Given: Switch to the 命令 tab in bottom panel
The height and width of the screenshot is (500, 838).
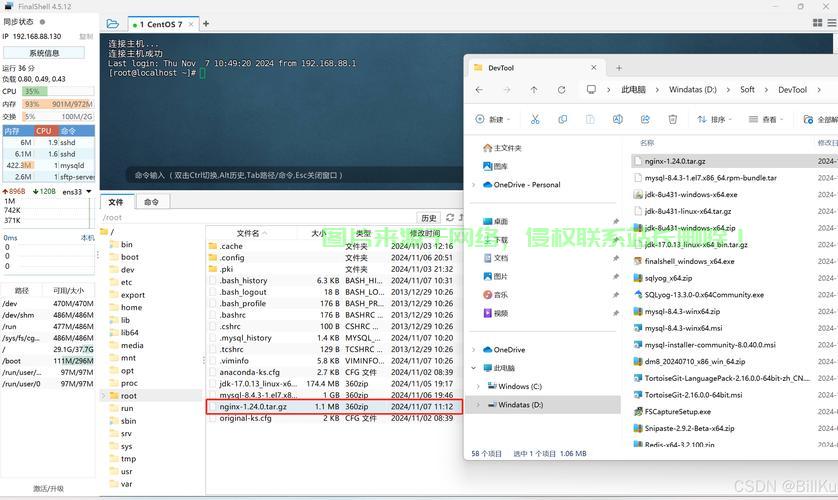Looking at the screenshot, I should [x=151, y=202].
